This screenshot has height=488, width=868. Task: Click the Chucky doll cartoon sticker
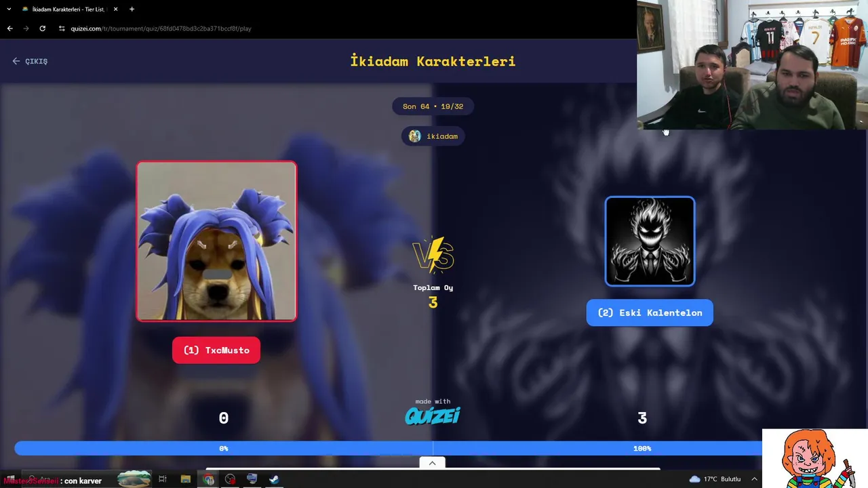[x=815, y=458]
